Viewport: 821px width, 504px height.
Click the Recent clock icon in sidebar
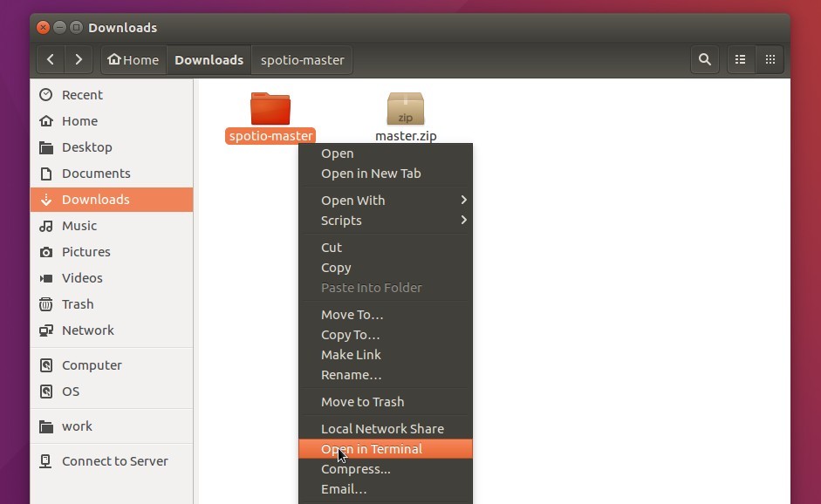(x=46, y=95)
